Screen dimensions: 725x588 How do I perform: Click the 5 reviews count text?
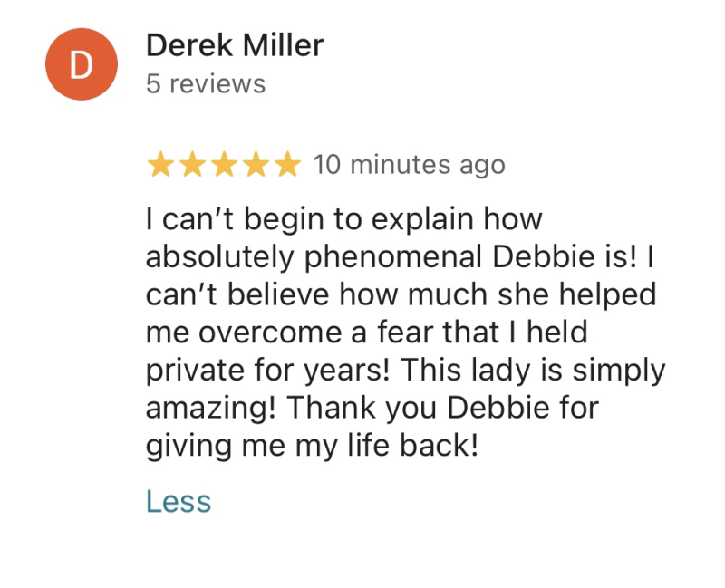(206, 84)
